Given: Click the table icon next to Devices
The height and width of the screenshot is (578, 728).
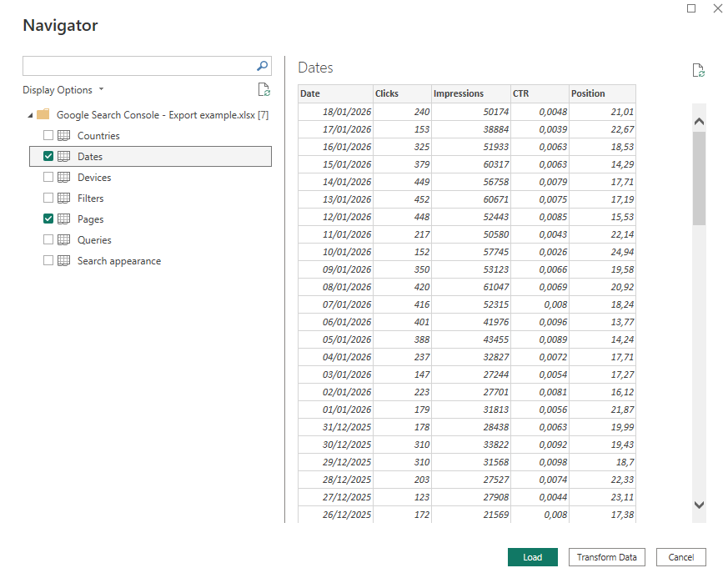Looking at the screenshot, I should (63, 177).
